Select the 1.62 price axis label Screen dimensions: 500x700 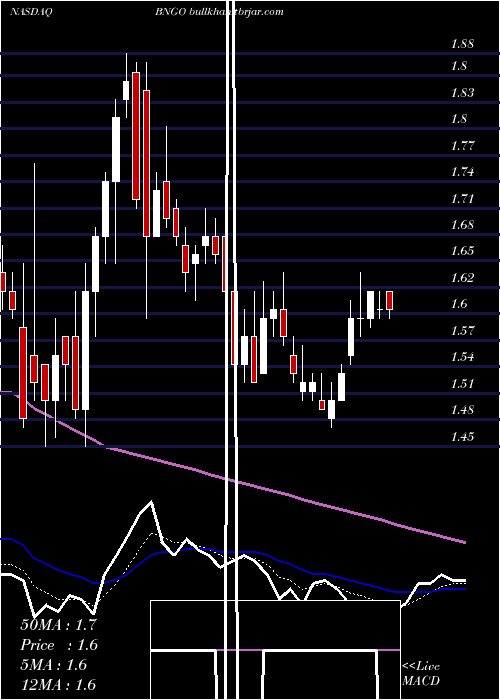pos(462,278)
